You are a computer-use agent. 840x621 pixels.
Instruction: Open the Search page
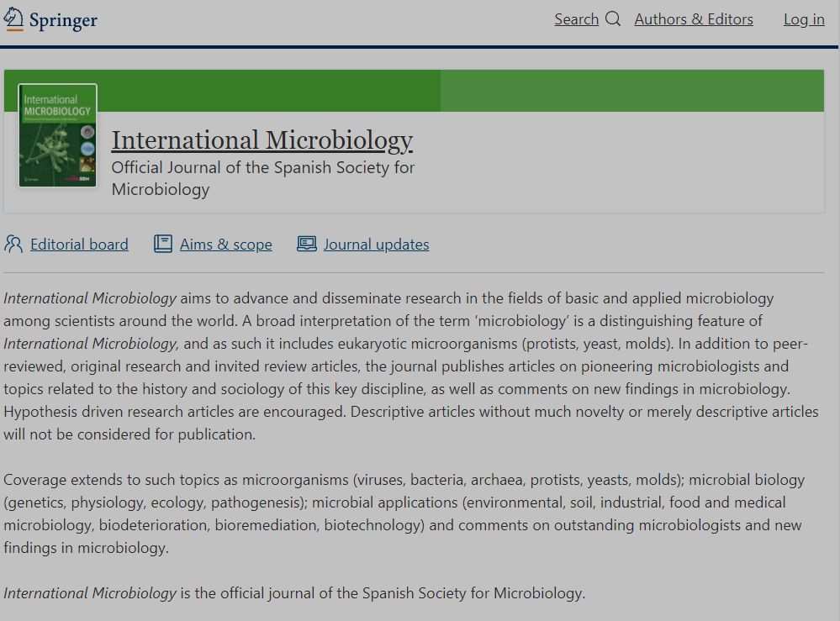(577, 18)
